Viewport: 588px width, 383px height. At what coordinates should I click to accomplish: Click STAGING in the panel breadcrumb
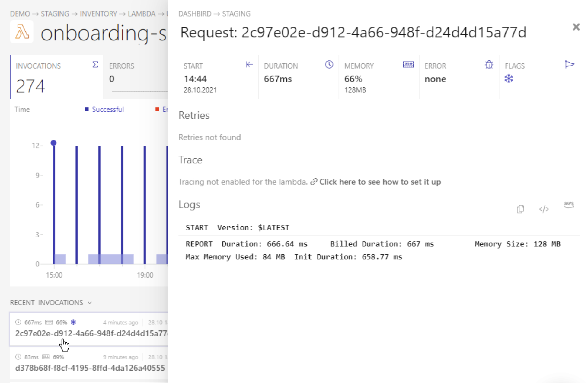[x=236, y=14]
